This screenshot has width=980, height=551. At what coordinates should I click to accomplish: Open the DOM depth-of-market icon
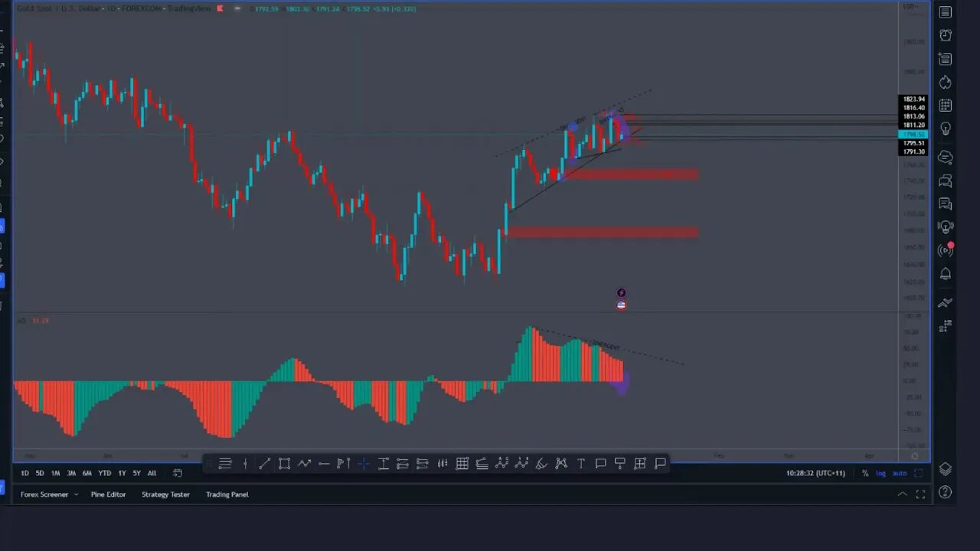tap(946, 326)
